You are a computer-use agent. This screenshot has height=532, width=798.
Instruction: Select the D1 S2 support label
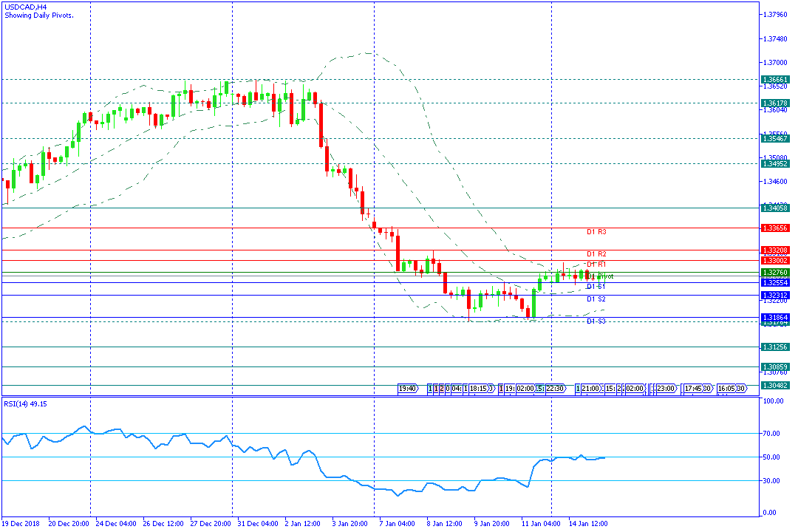tap(596, 299)
